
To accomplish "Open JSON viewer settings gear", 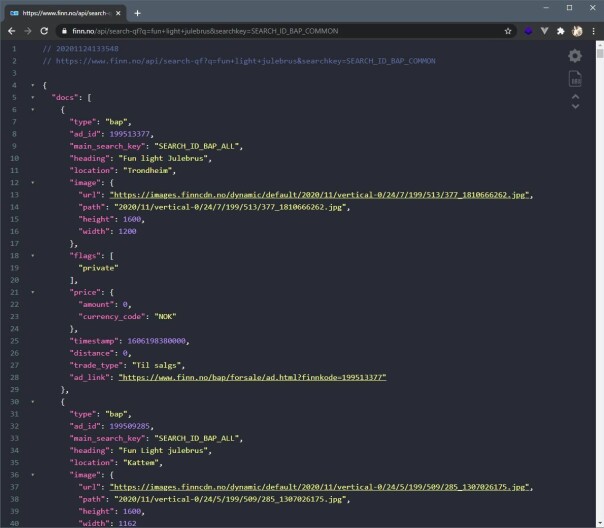I will (575, 56).
